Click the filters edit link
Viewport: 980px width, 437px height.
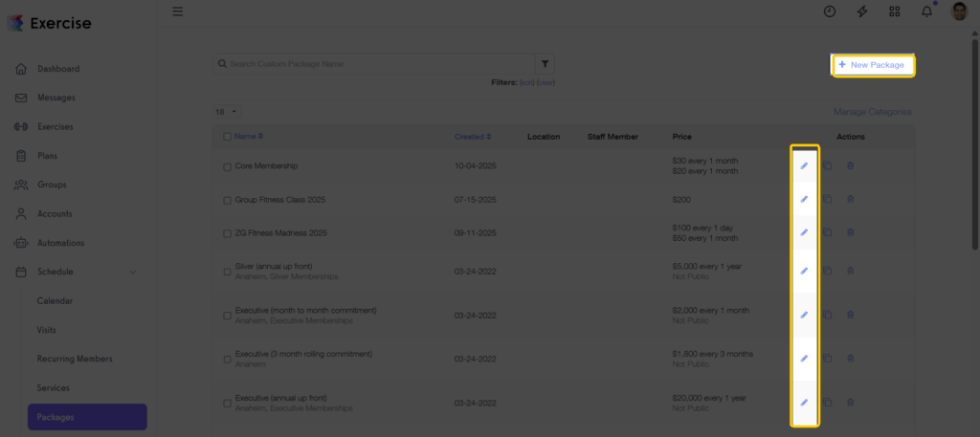tap(527, 82)
